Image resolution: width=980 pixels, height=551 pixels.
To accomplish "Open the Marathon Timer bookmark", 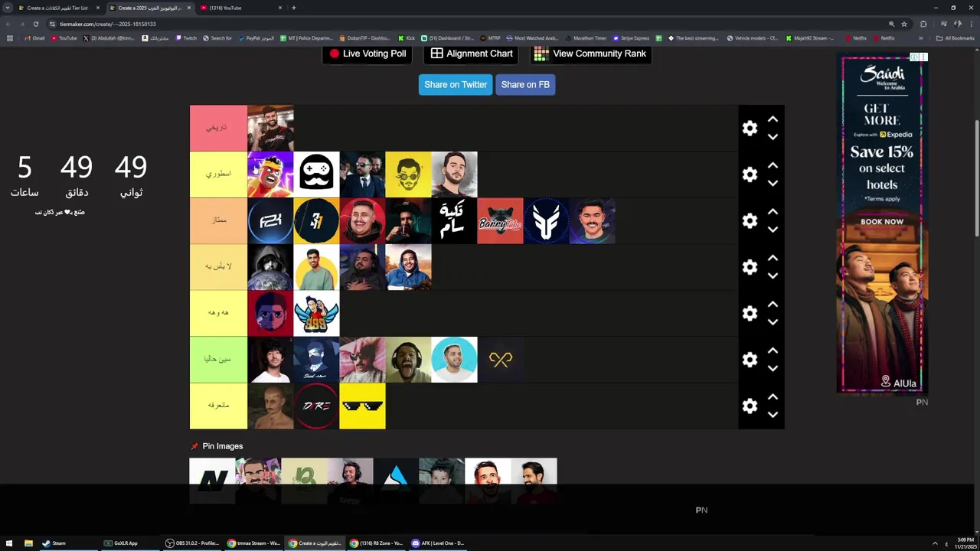I will tap(586, 38).
